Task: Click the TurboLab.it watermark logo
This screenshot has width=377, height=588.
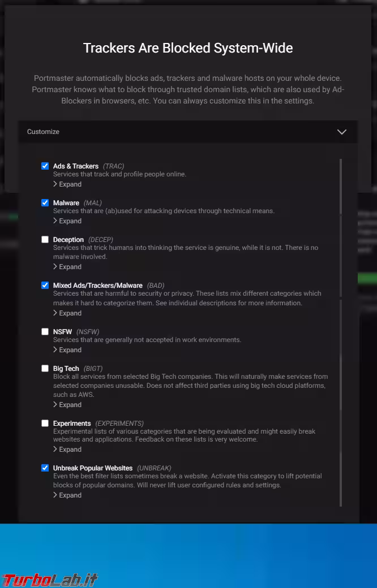Action: click(x=50, y=580)
